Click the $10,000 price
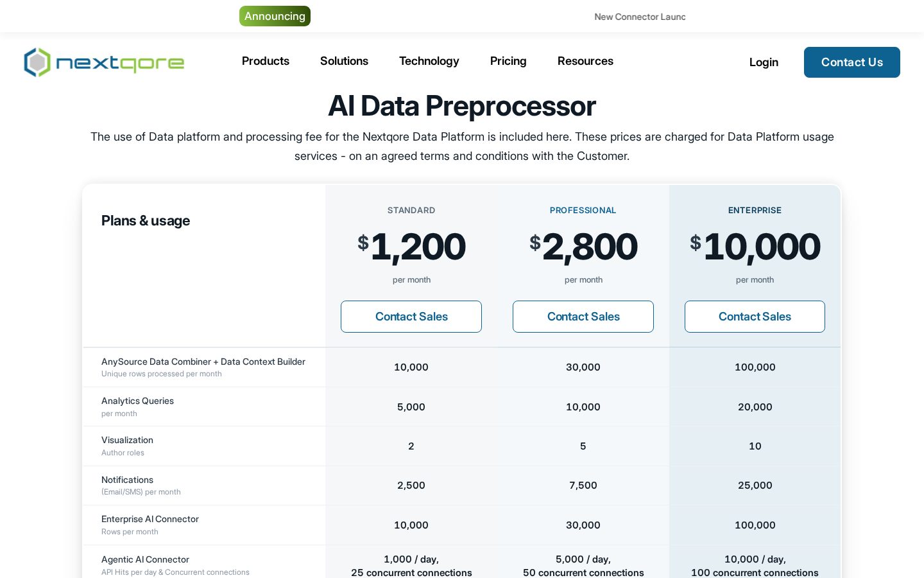Screen dimensions: 924x578 [x=755, y=247]
